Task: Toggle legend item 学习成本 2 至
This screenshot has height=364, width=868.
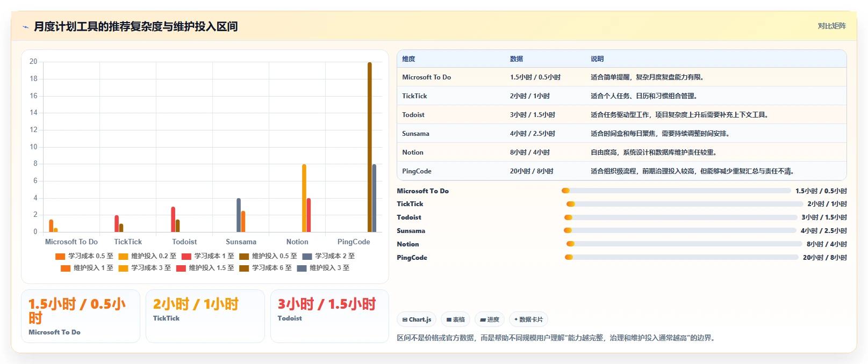Action: coord(328,256)
